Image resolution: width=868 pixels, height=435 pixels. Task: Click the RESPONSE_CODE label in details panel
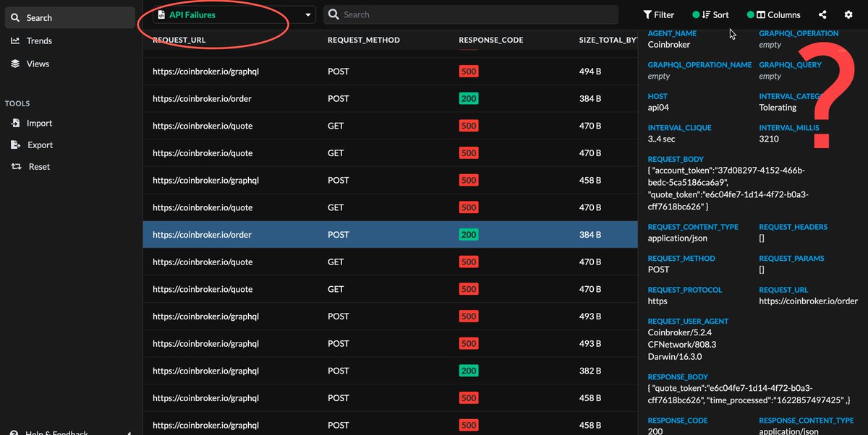pyautogui.click(x=678, y=421)
